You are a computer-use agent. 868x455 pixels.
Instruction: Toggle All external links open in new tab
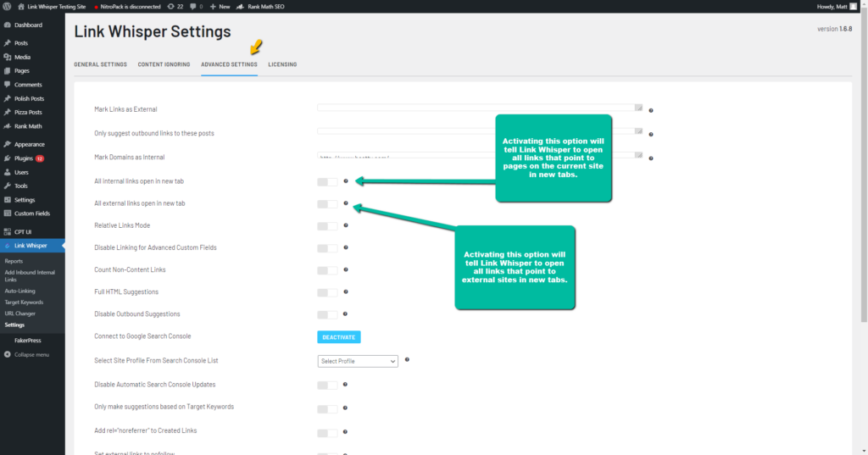click(327, 203)
